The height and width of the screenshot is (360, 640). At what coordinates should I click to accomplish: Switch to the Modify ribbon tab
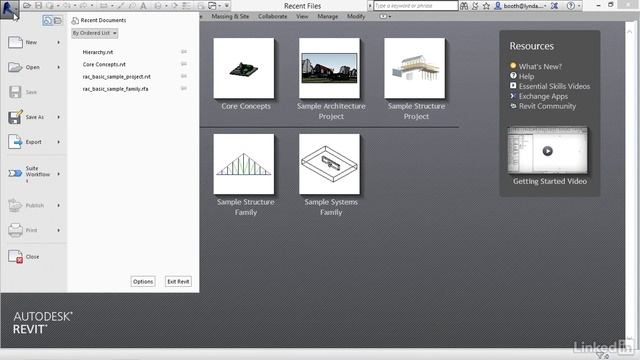pos(356,16)
